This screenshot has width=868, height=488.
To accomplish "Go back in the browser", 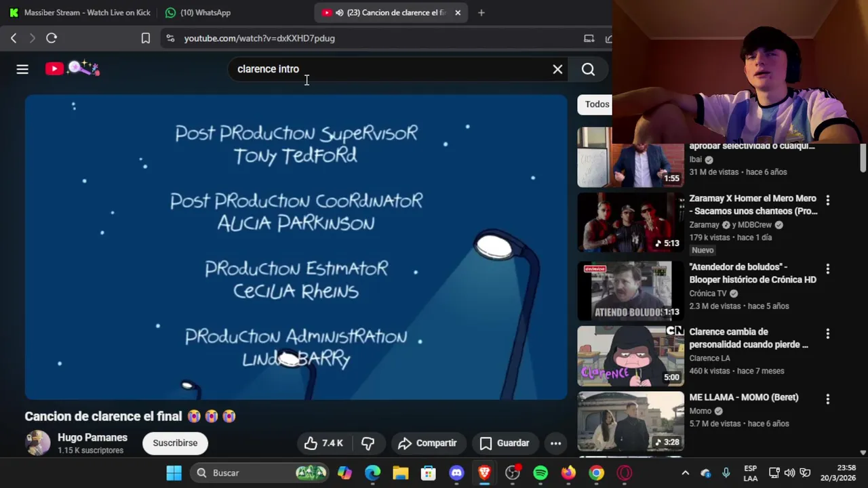I will pos(14,39).
